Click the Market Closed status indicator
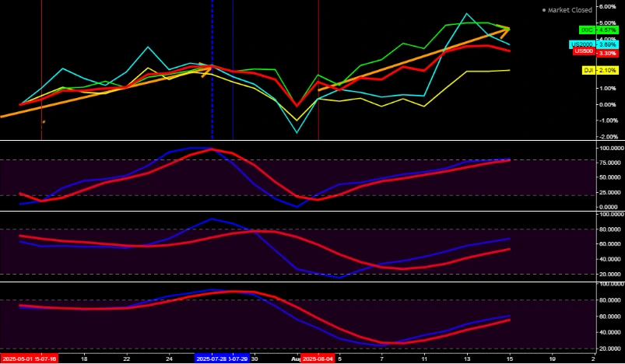Image resolution: width=625 pixels, height=364 pixels. point(567,10)
